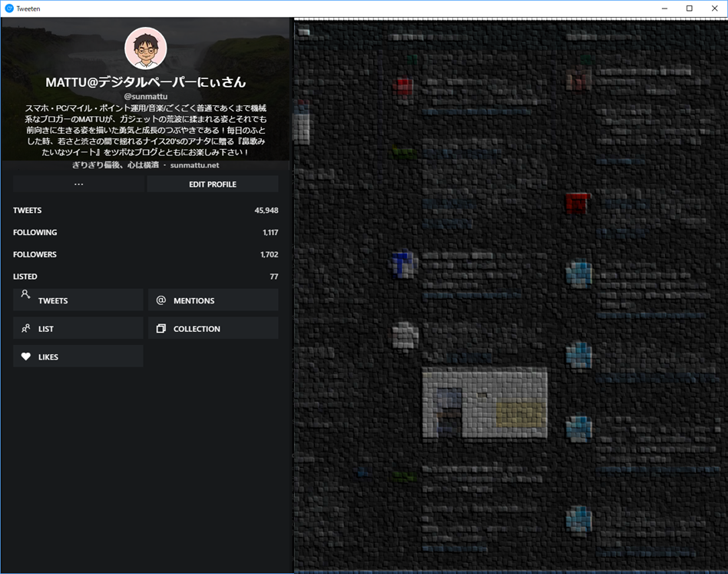This screenshot has height=574, width=728.
Task: Open the TWEETS button beside MENTIONS
Action: tap(78, 300)
